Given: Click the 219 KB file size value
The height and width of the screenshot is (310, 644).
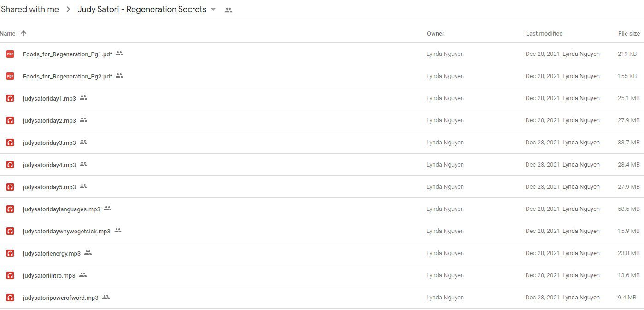Looking at the screenshot, I should tap(627, 54).
